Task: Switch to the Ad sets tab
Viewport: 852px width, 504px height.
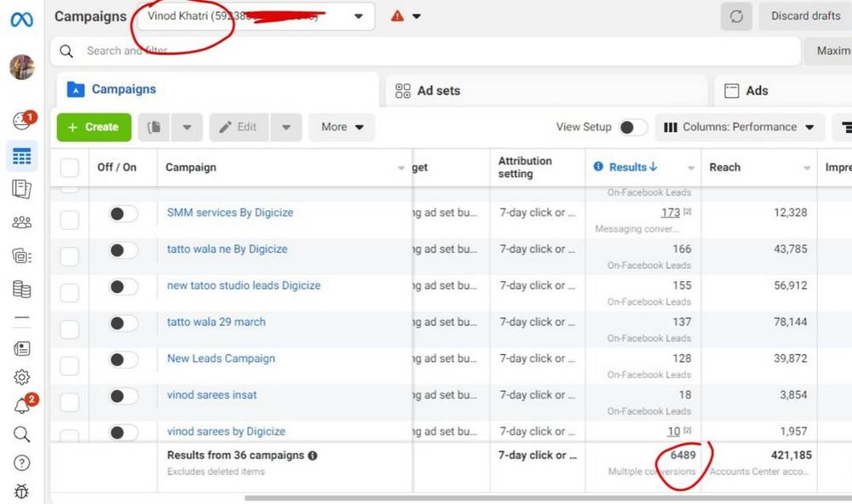Action: [439, 91]
